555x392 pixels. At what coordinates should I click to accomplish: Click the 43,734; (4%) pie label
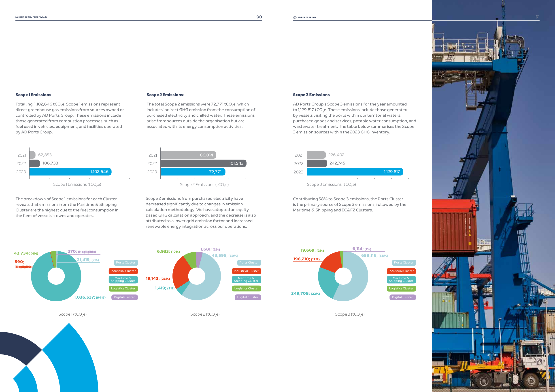coord(26,253)
